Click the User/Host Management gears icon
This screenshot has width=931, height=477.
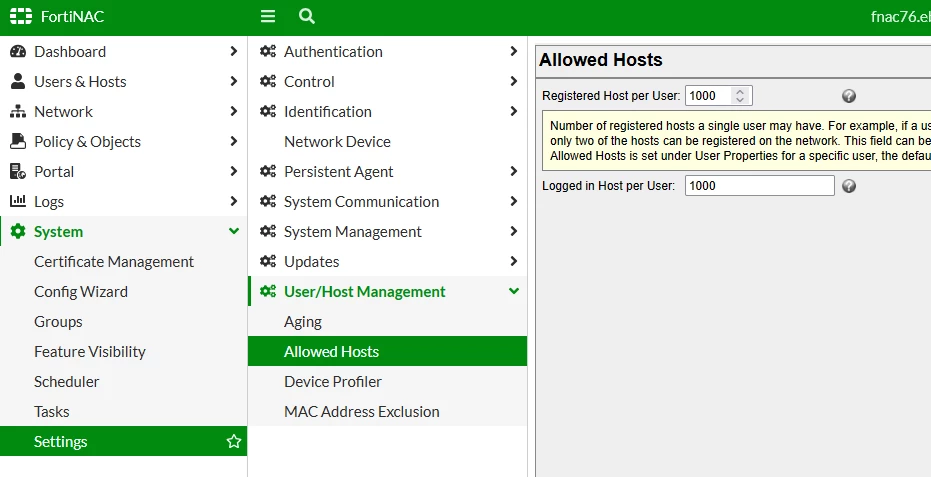[268, 292]
